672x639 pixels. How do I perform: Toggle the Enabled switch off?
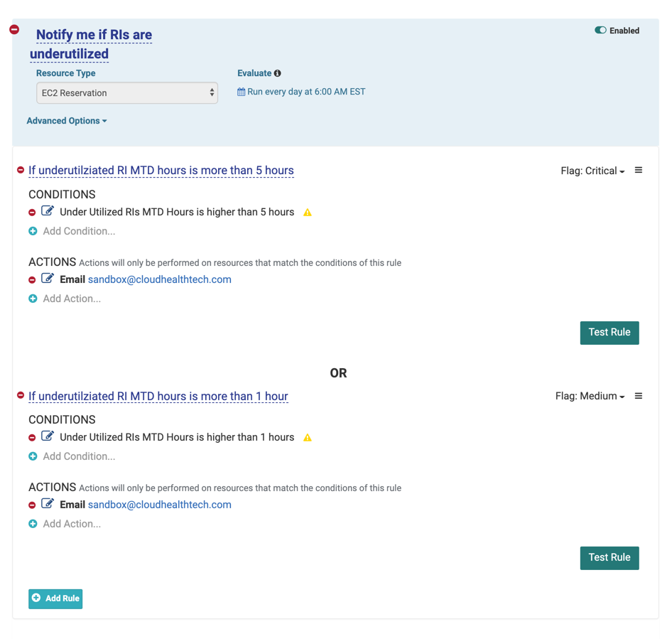pos(600,31)
